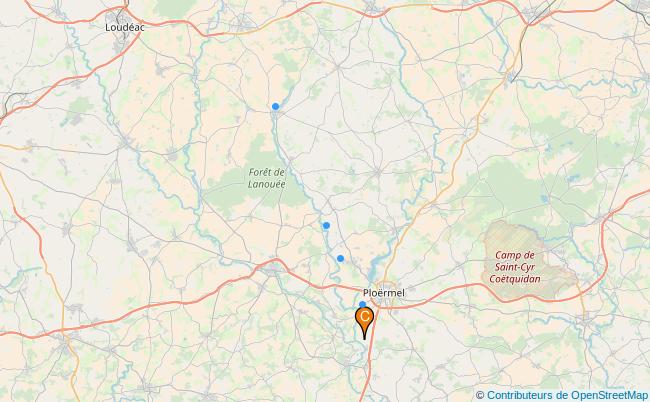Select the Forêt de Lanouée label
This screenshot has height=402, width=650.
click(267, 178)
